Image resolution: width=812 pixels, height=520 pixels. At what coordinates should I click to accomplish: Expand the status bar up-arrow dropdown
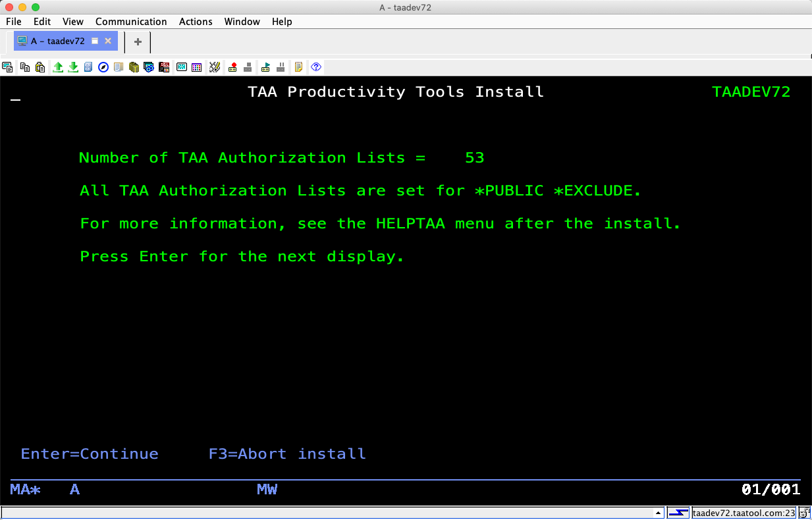coord(658,513)
